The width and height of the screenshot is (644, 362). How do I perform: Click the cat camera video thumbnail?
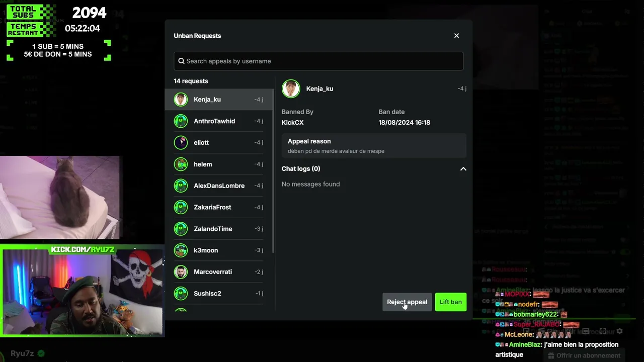tap(60, 198)
